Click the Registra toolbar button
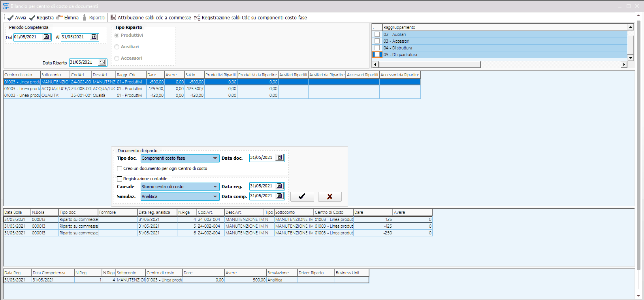The height and width of the screenshot is (300, 644). point(41,17)
